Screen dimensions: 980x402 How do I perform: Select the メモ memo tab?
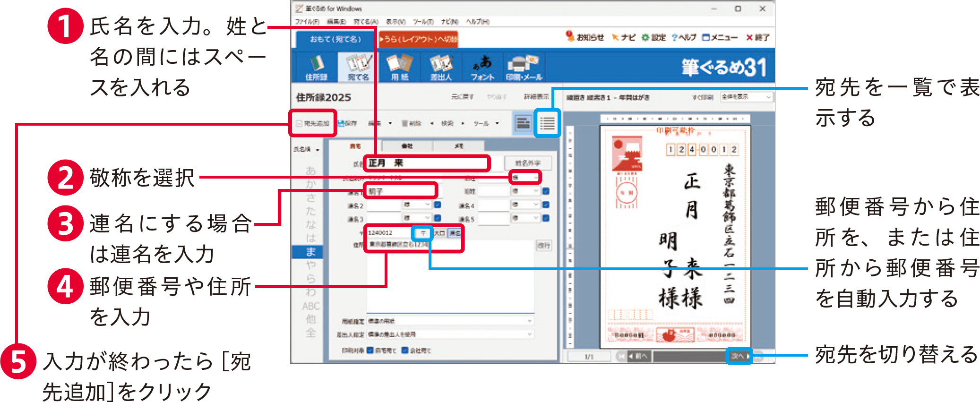(459, 146)
